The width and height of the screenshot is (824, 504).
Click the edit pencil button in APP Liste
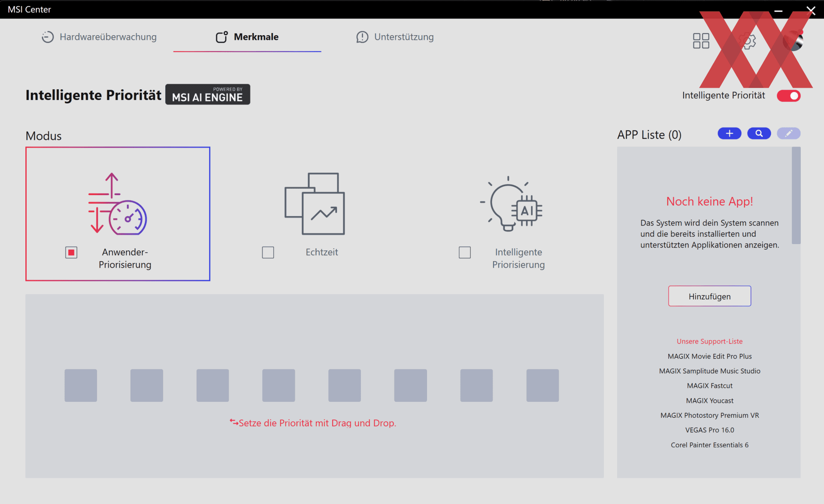click(788, 133)
